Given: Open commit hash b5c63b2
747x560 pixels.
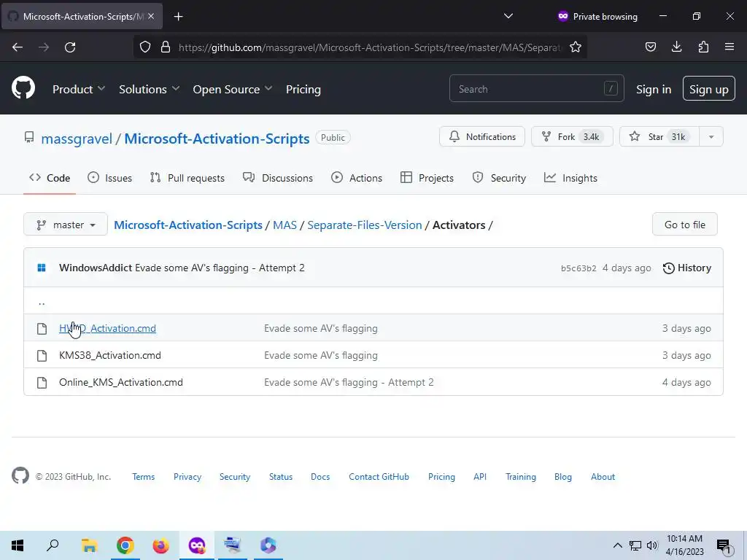Looking at the screenshot, I should (578, 268).
